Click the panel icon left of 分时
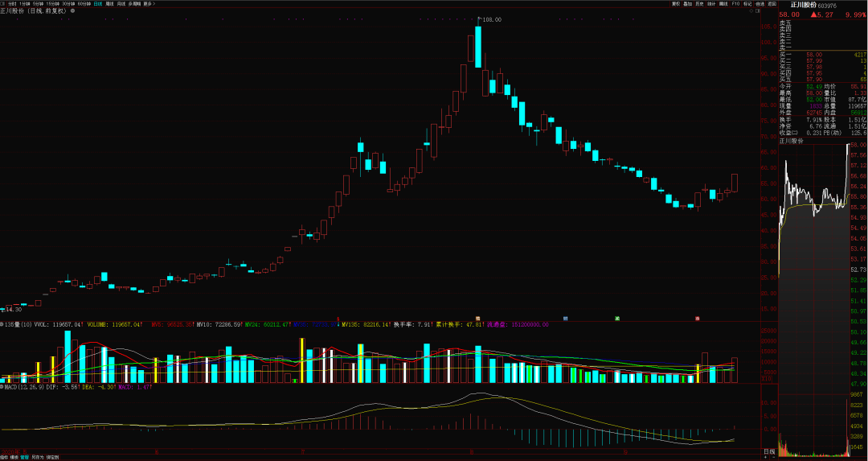This screenshot has height=461, width=868. [x=2, y=4]
